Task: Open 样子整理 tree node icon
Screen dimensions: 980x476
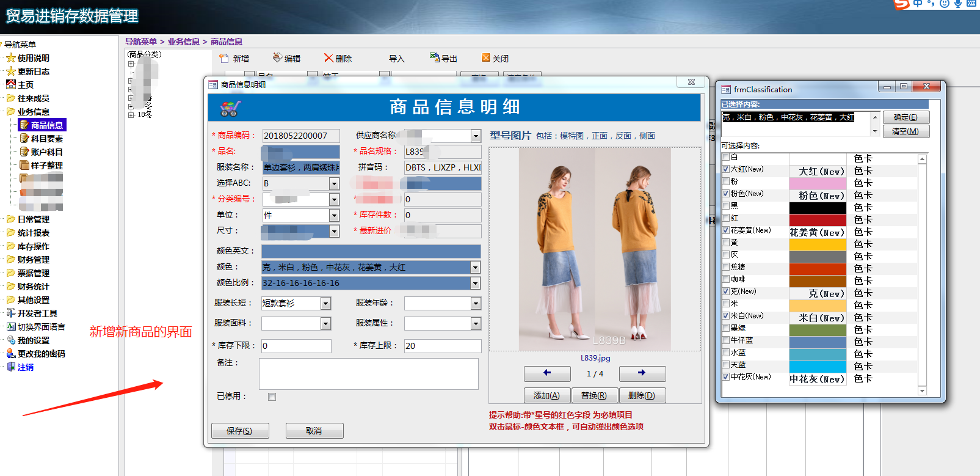Action: point(24,165)
